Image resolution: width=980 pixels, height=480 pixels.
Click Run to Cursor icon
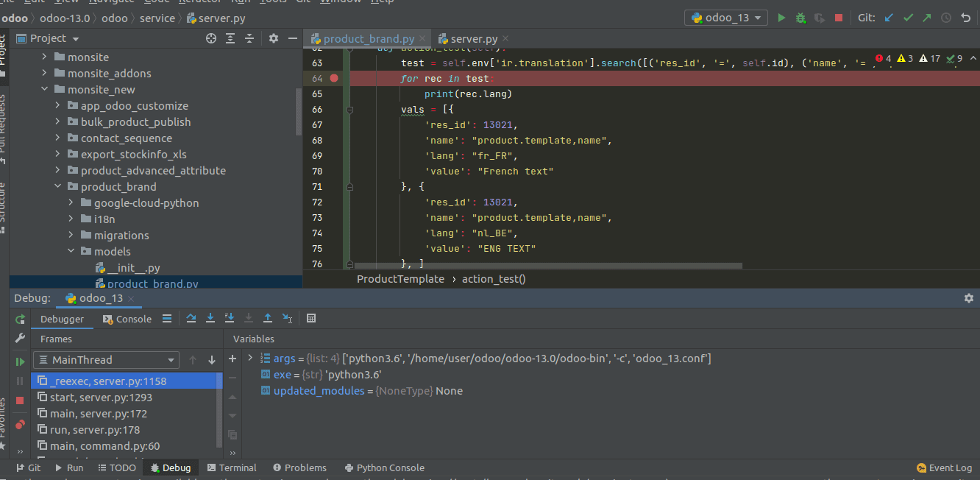[x=287, y=318]
